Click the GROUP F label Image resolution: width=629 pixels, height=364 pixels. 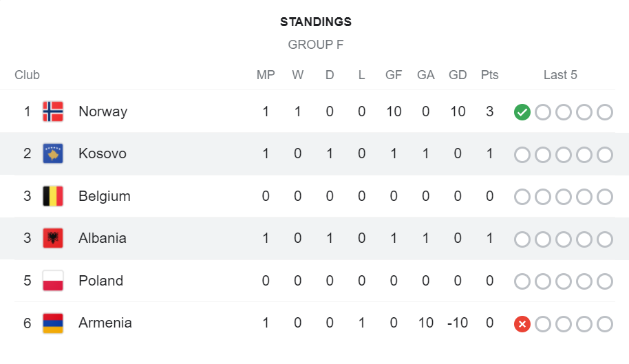click(x=315, y=45)
